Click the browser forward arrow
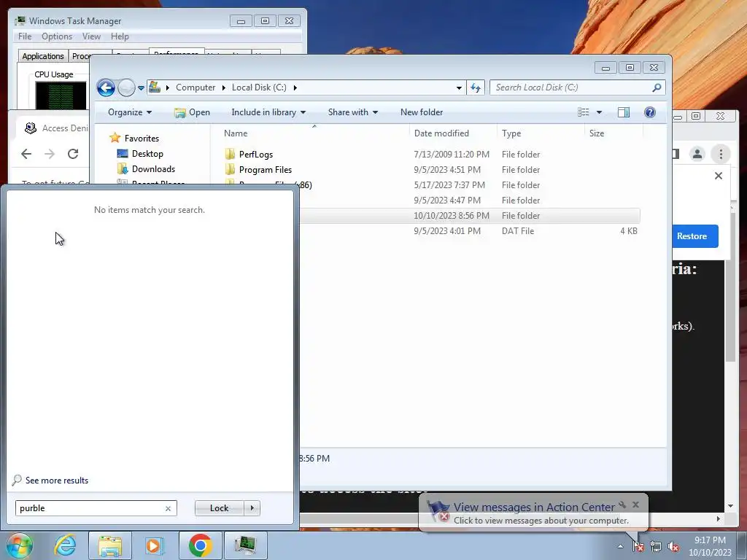Screen dimensions: 747x560 pyautogui.click(x=50, y=154)
